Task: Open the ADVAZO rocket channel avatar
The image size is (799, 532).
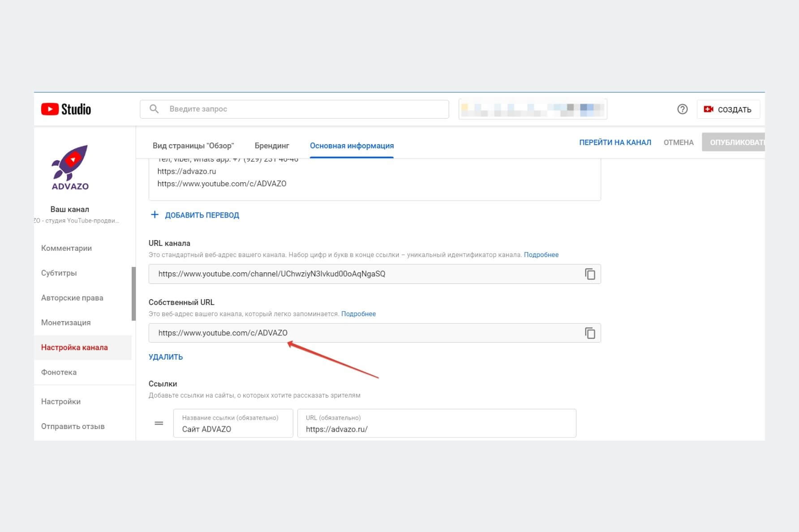Action: click(x=70, y=167)
